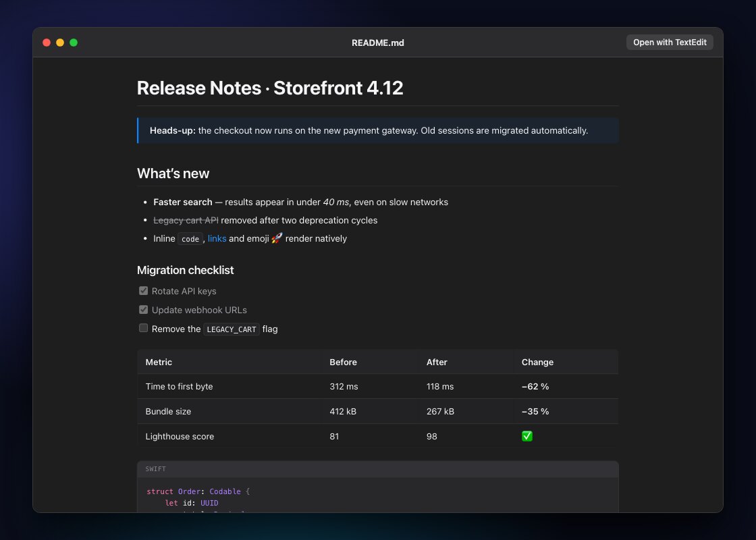Click the "Heads-up:" callout text

[173, 131]
